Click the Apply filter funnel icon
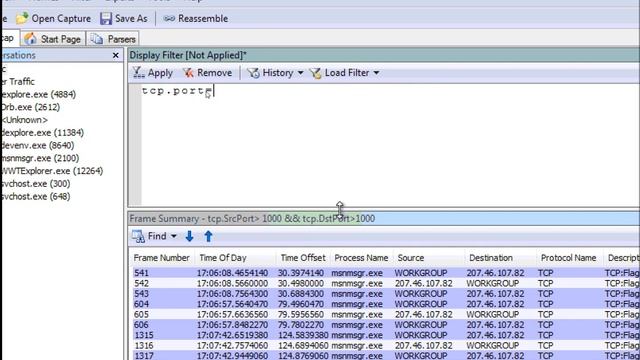 click(x=138, y=73)
